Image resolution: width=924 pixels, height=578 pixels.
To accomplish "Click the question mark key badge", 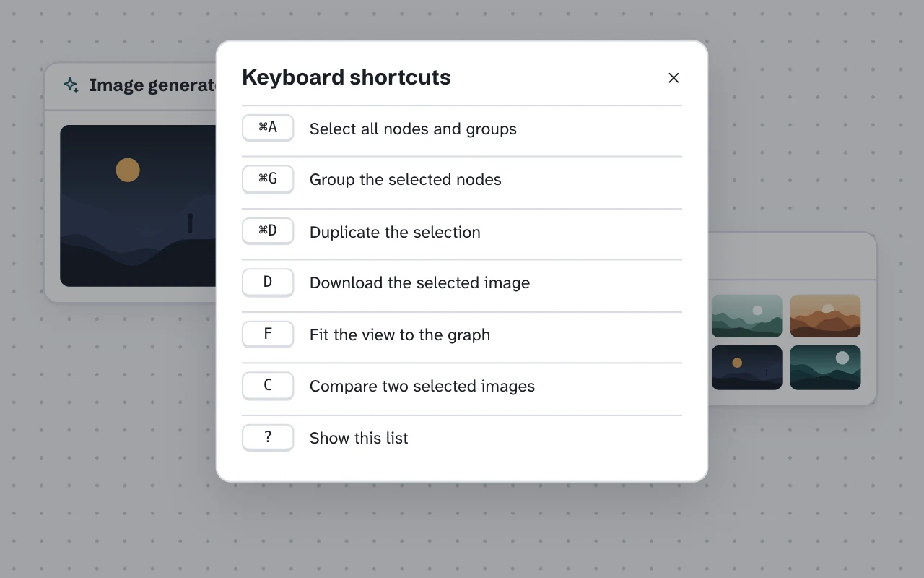I will click(268, 437).
